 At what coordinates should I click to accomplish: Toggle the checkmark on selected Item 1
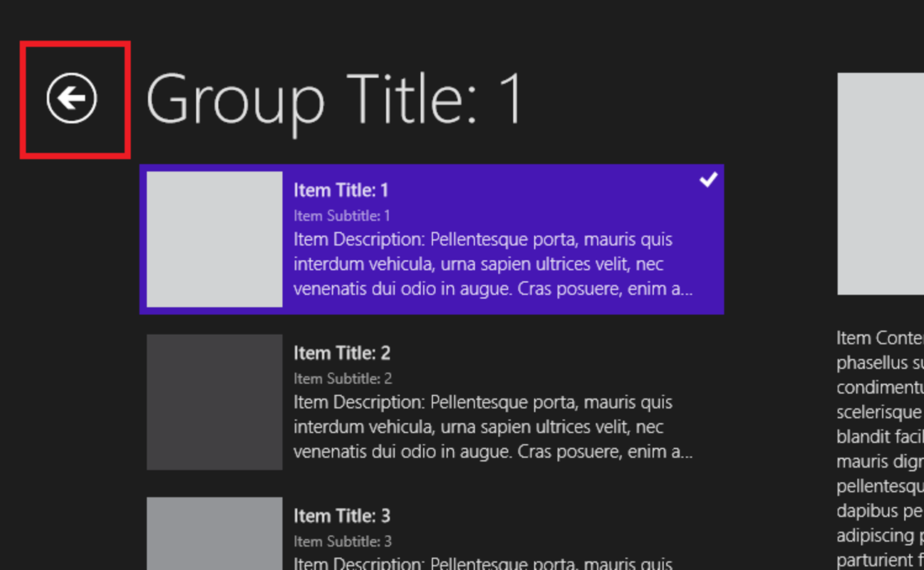708,181
